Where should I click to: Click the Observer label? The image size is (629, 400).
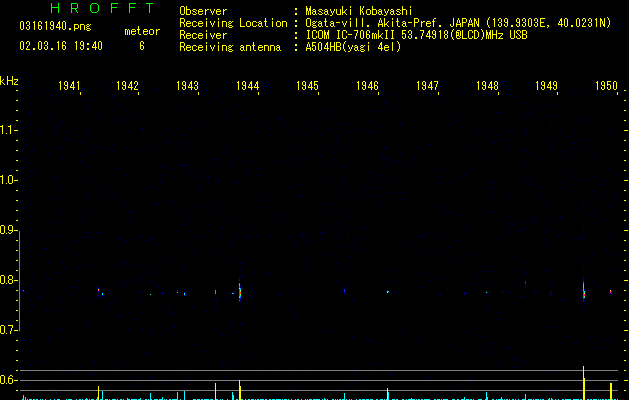pos(203,11)
